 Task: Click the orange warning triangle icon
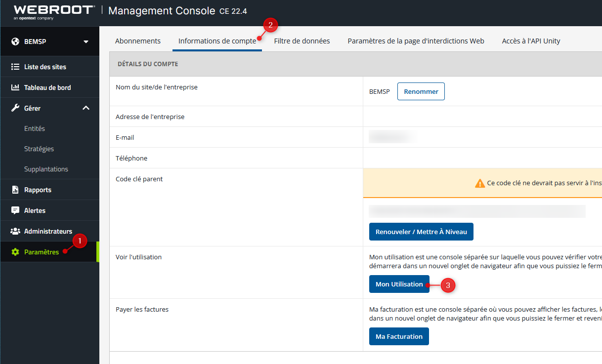[480, 183]
